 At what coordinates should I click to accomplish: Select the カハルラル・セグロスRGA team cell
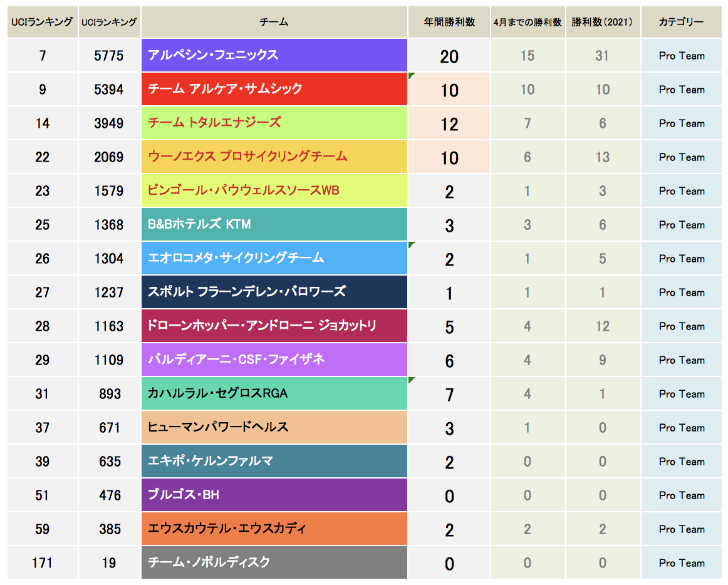click(x=274, y=394)
